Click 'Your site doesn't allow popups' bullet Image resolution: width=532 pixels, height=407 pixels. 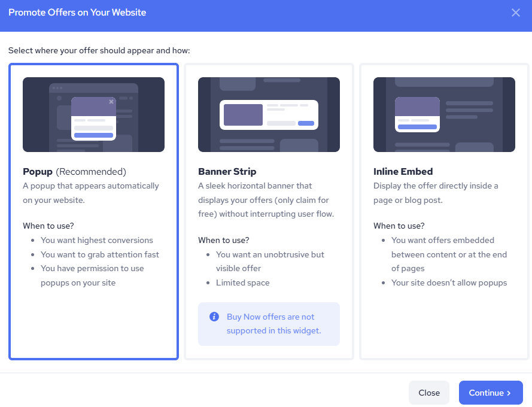(x=449, y=283)
